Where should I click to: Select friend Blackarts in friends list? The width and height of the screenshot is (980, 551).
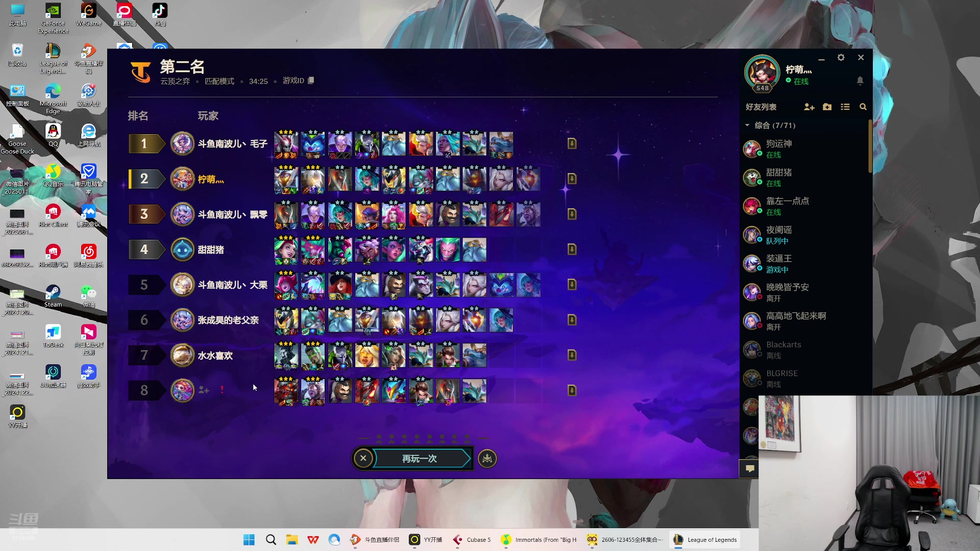(x=804, y=349)
